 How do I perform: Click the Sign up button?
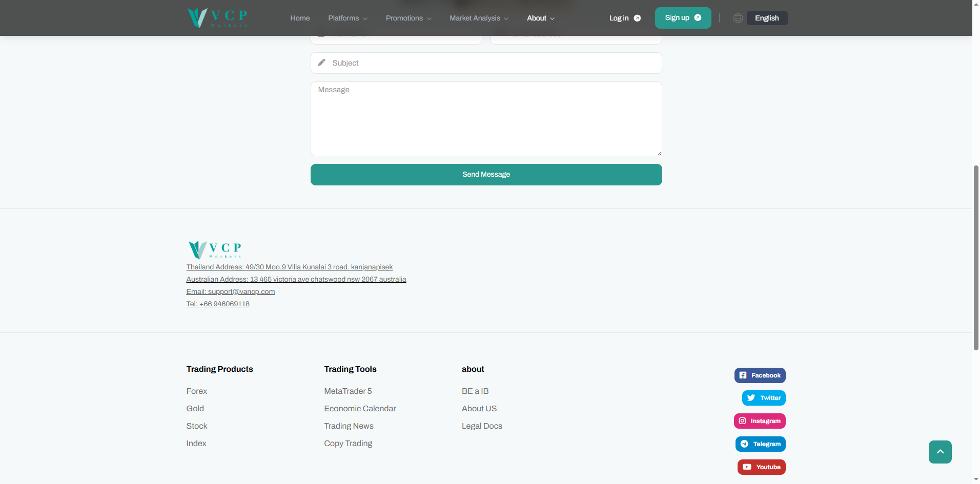[x=683, y=18]
